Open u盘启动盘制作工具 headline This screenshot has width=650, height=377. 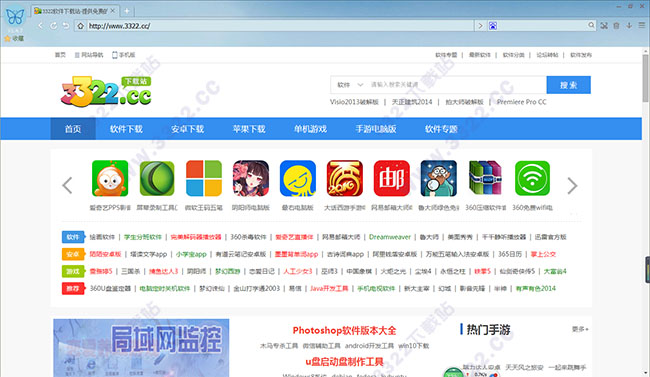click(x=344, y=362)
